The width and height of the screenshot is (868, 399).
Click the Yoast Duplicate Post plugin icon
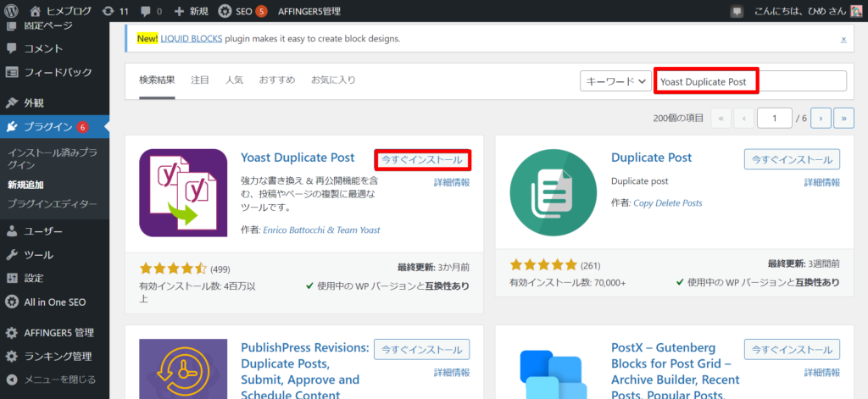[183, 193]
